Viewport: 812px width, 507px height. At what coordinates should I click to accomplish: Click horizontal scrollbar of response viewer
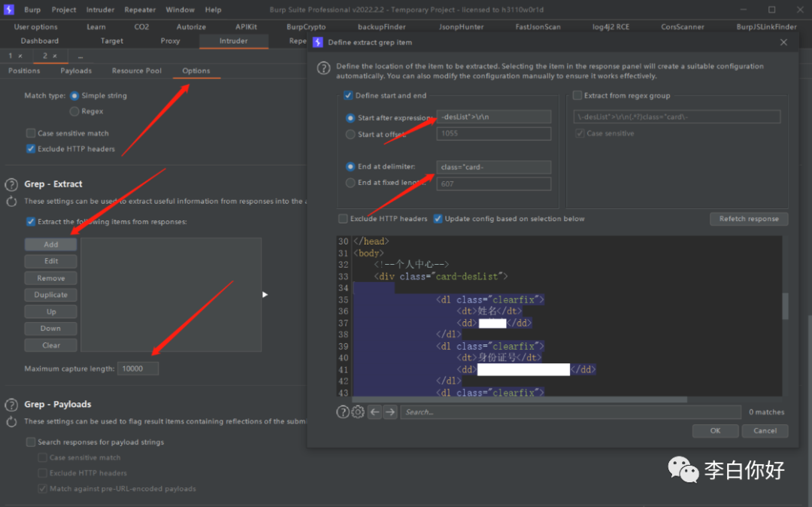click(x=520, y=399)
